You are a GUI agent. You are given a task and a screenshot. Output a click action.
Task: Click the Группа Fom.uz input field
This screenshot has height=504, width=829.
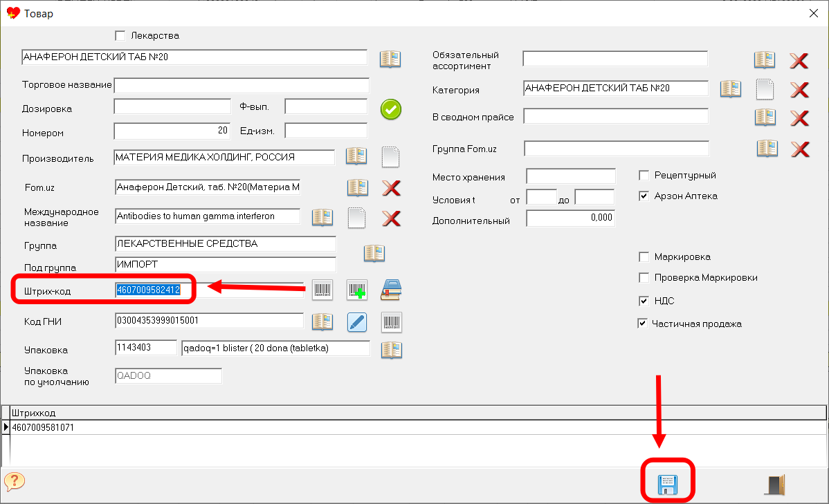click(617, 149)
